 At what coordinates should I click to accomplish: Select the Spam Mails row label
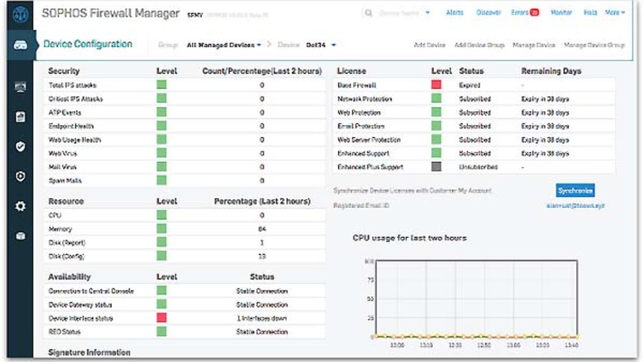tap(65, 181)
